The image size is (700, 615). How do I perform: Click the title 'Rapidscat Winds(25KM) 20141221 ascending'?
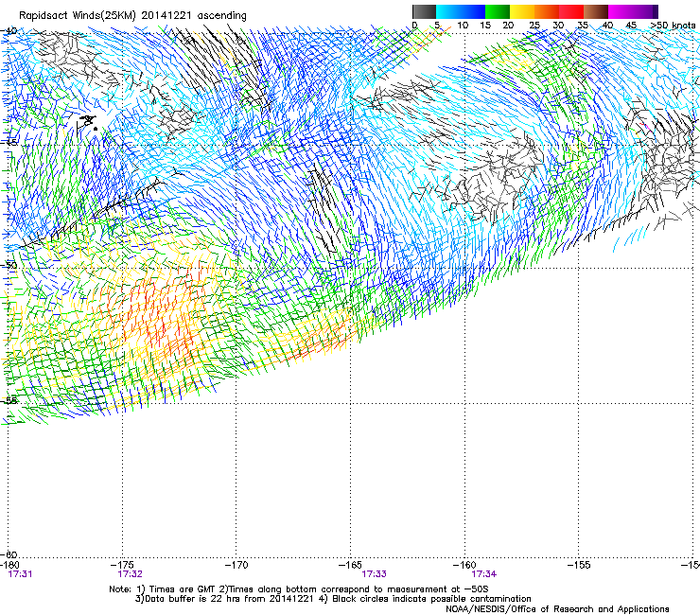tap(132, 15)
